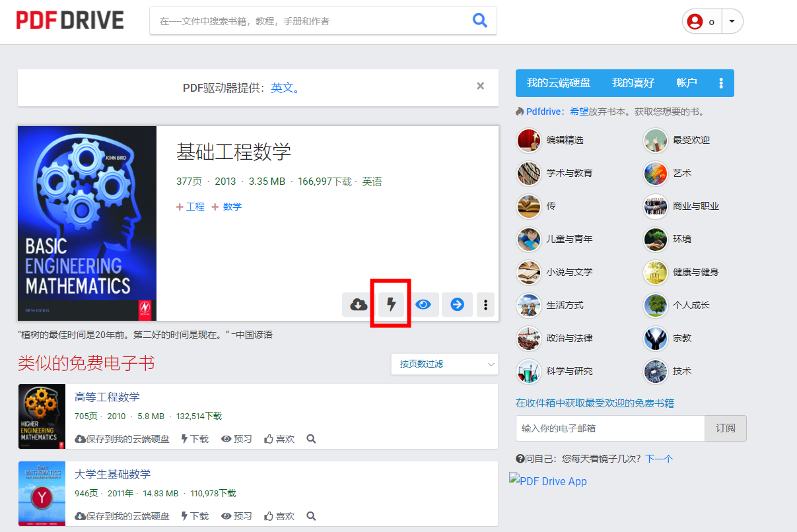Save 基础工程数学 using the cloud download icon

(357, 304)
